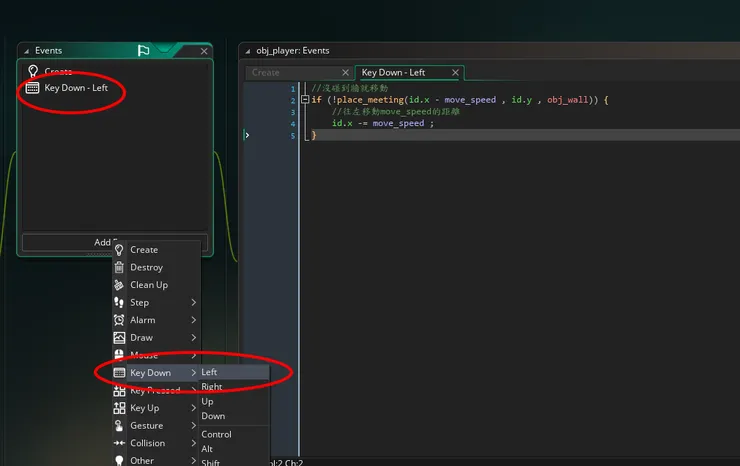Click the Create event lightbulb icon in the Events list
Screen dimensions: 740x466
[33, 71]
